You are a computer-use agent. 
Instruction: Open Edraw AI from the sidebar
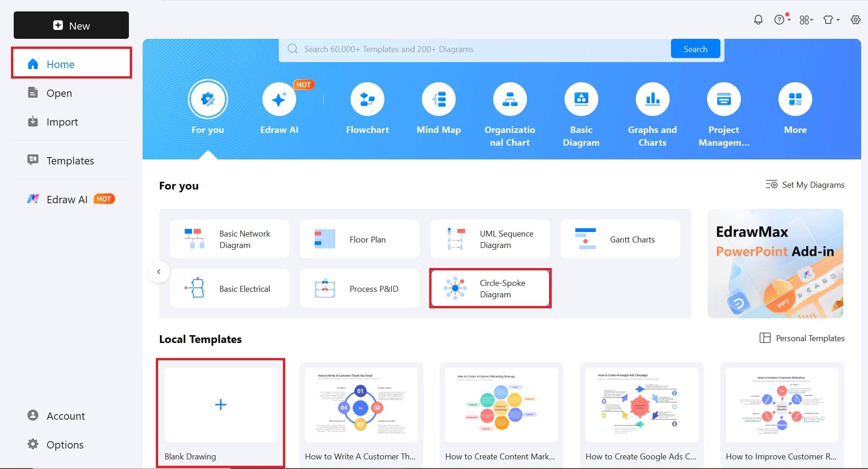coord(71,199)
